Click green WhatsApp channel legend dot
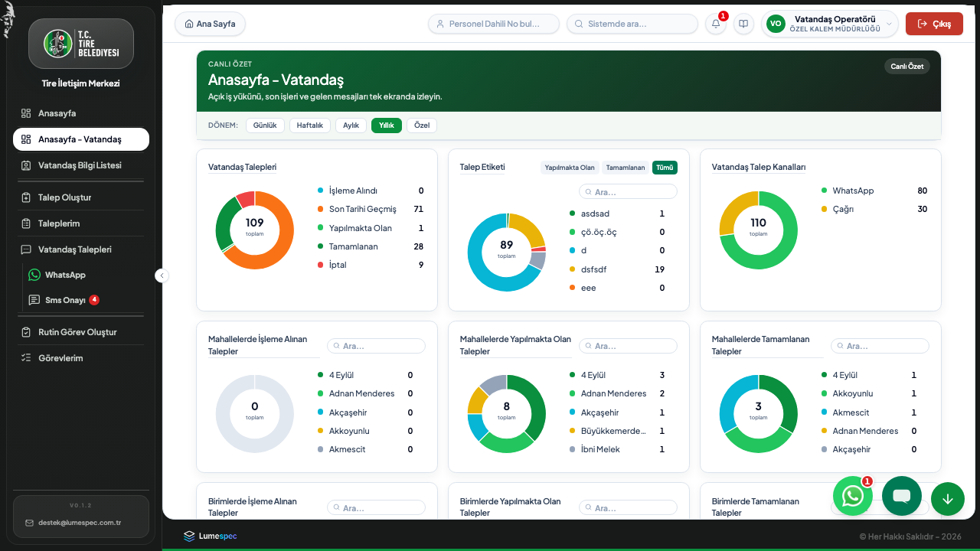 (824, 191)
